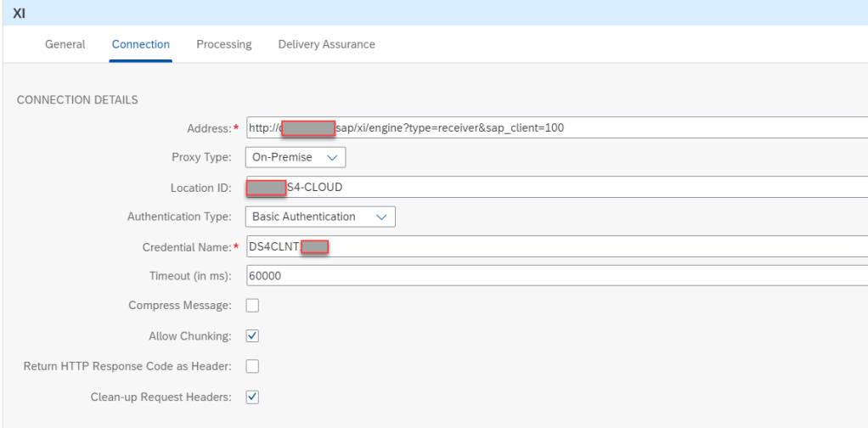Select the Connection tab
This screenshot has width=868, height=428.
pyautogui.click(x=140, y=44)
